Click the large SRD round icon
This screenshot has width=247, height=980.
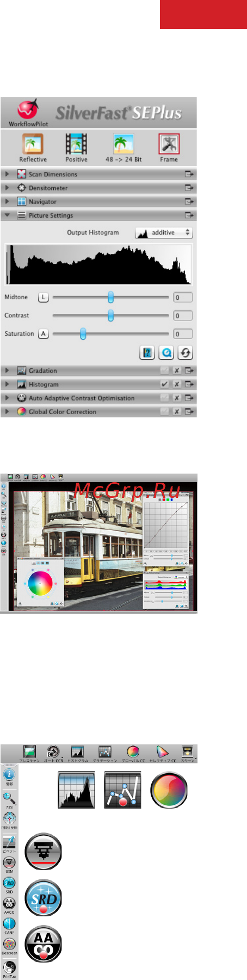click(44, 898)
